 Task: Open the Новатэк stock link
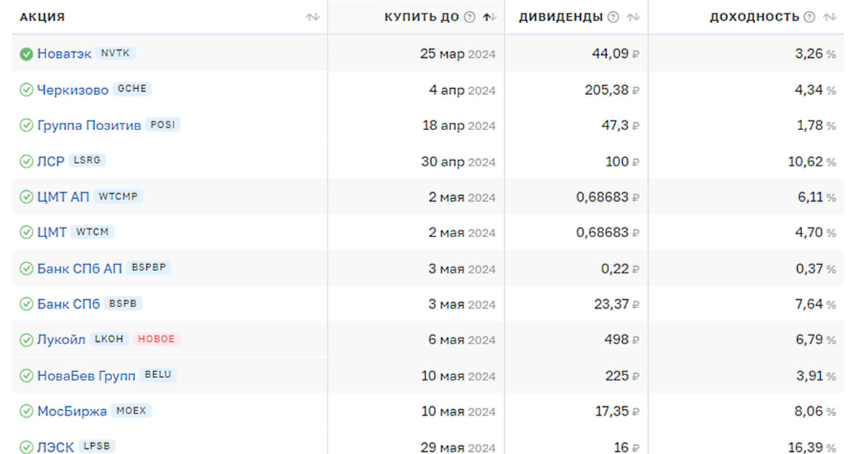tap(64, 53)
